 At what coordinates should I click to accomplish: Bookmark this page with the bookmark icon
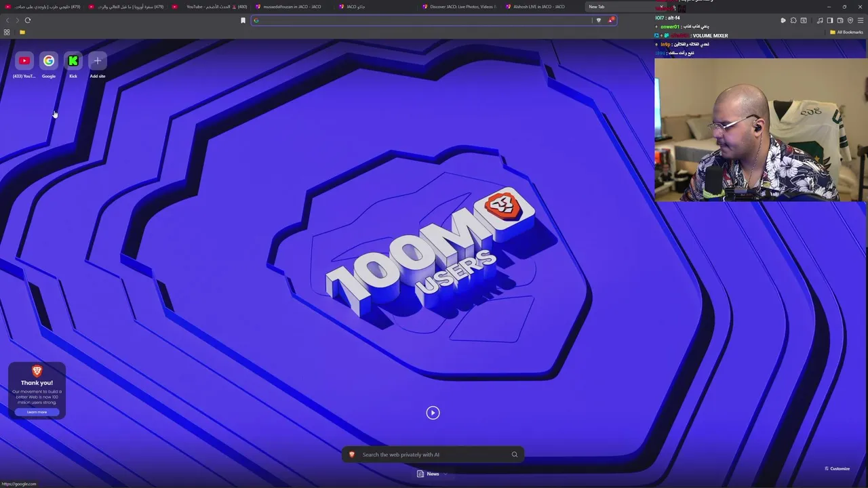click(x=243, y=20)
